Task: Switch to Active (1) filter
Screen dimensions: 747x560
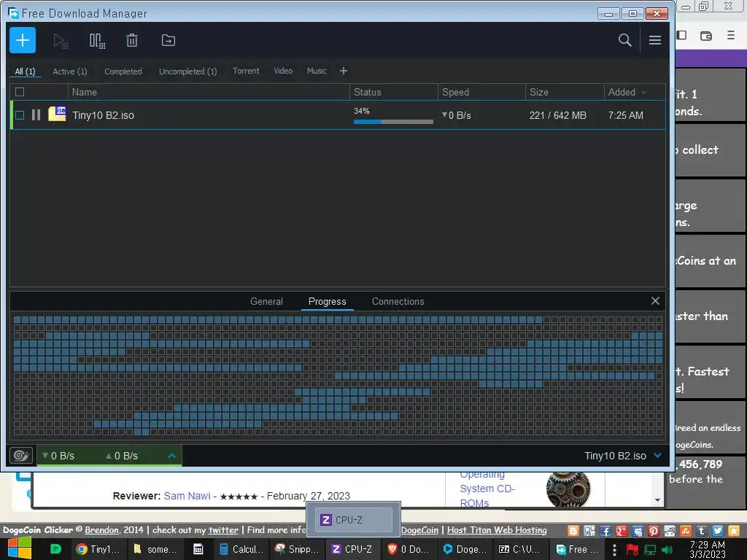Action: [69, 71]
